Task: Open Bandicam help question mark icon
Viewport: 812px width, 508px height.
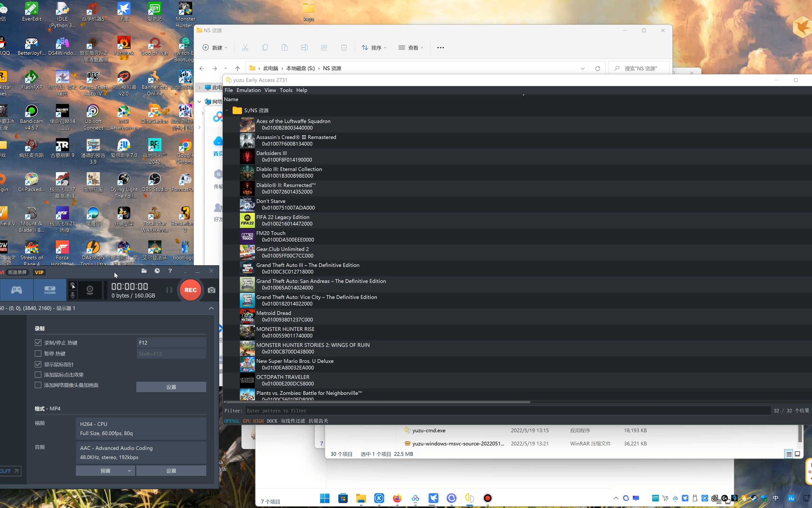Action: (x=170, y=270)
